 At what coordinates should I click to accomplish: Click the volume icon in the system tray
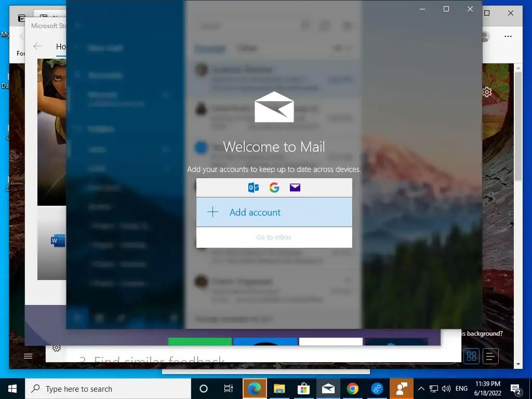[446, 389]
